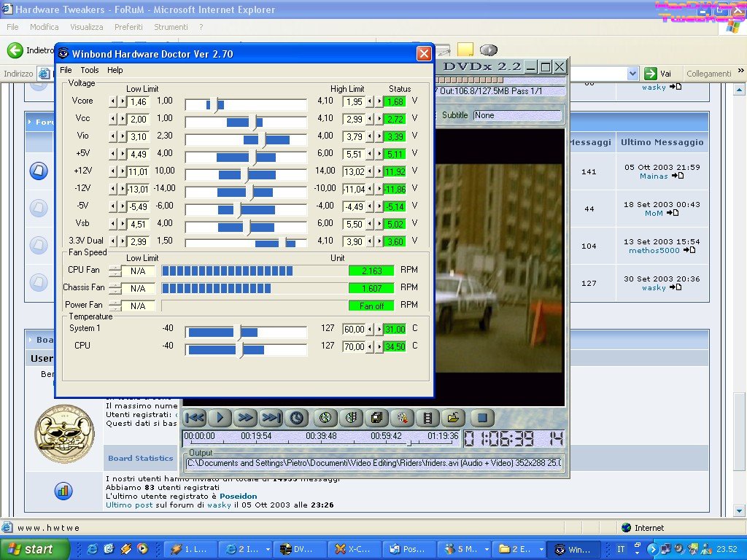Image resolution: width=747 pixels, height=560 pixels.
Task: Click the DVDx Subtitle field showing None
Action: click(517, 115)
